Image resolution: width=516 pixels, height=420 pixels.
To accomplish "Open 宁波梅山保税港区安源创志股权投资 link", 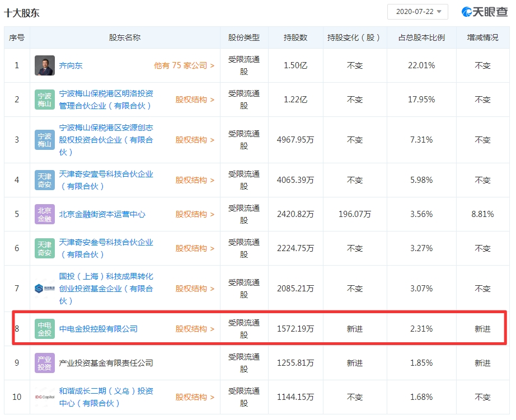I will tap(106, 140).
